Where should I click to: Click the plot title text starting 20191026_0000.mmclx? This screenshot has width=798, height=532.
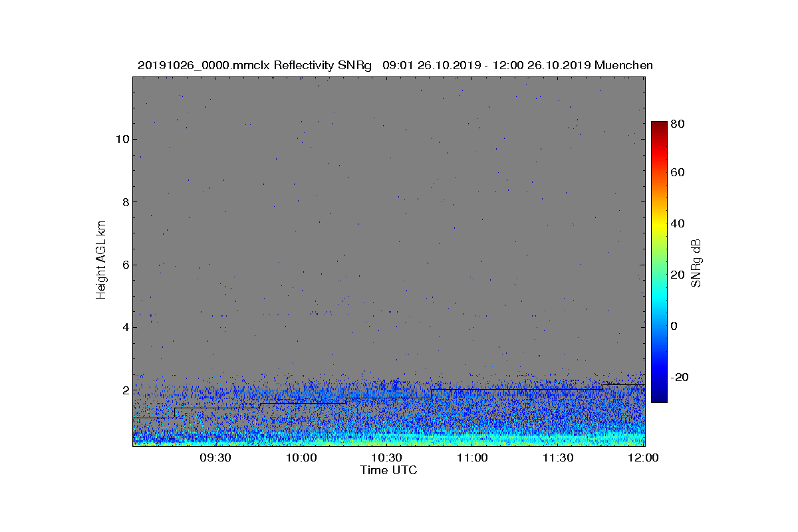pyautogui.click(x=395, y=65)
